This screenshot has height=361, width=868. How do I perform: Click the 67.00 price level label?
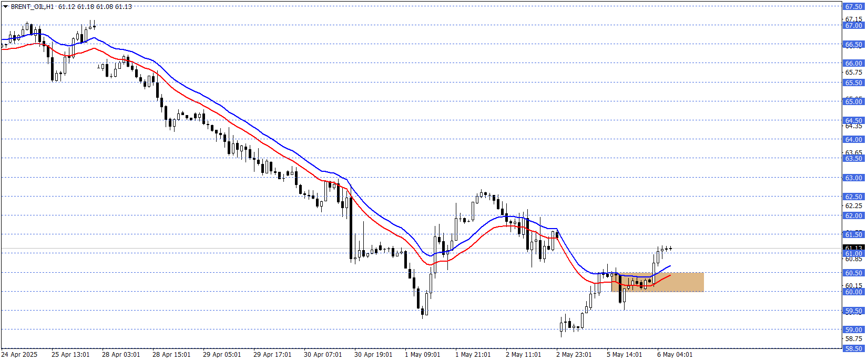[x=854, y=25]
